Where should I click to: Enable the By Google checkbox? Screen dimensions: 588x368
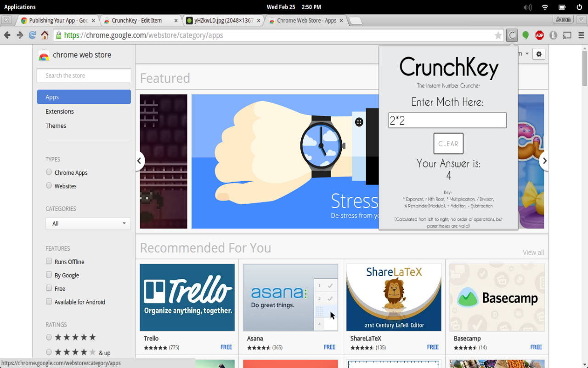coord(49,275)
